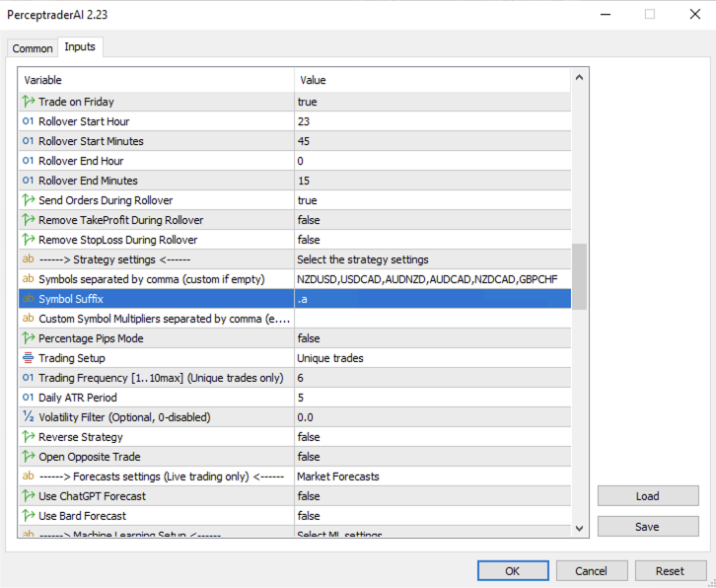716x588 pixels.
Task: Click the Variable column header
Action: [x=156, y=80]
